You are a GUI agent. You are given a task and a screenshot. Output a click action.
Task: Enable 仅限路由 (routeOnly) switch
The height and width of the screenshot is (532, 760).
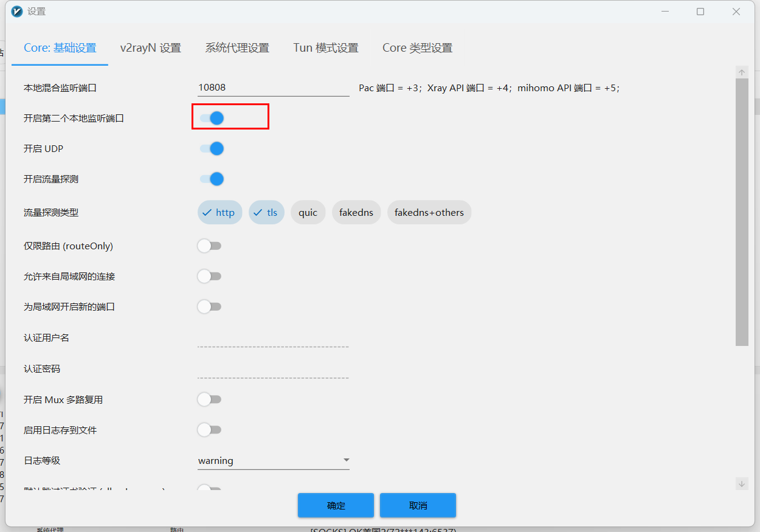209,246
